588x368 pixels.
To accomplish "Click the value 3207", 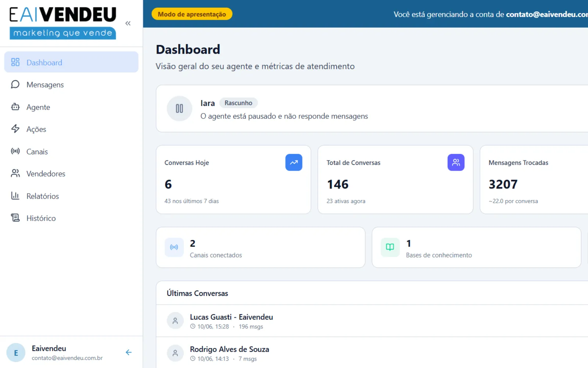I will tap(503, 184).
